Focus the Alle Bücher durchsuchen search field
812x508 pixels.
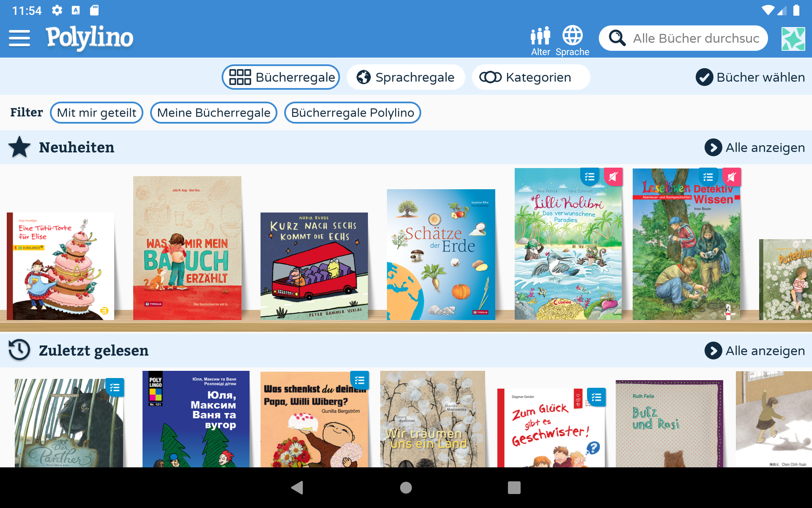click(683, 38)
